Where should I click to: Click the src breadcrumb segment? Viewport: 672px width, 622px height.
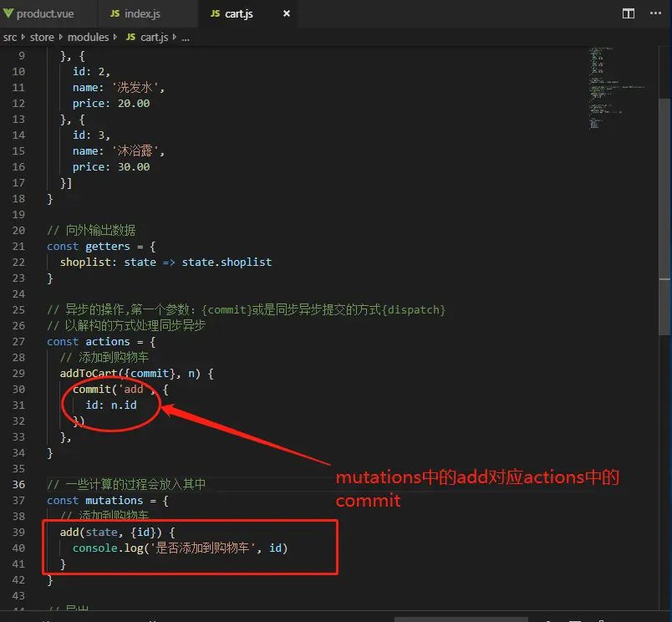[x=10, y=38]
